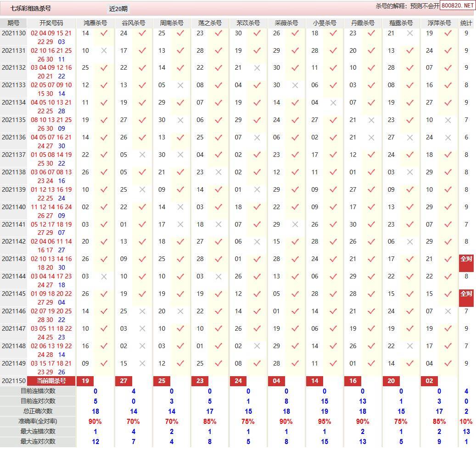The height and width of the screenshot is (450, 476).
Task: Click the X mark for 丹霞 in row 2021135
Action: pos(371,121)
